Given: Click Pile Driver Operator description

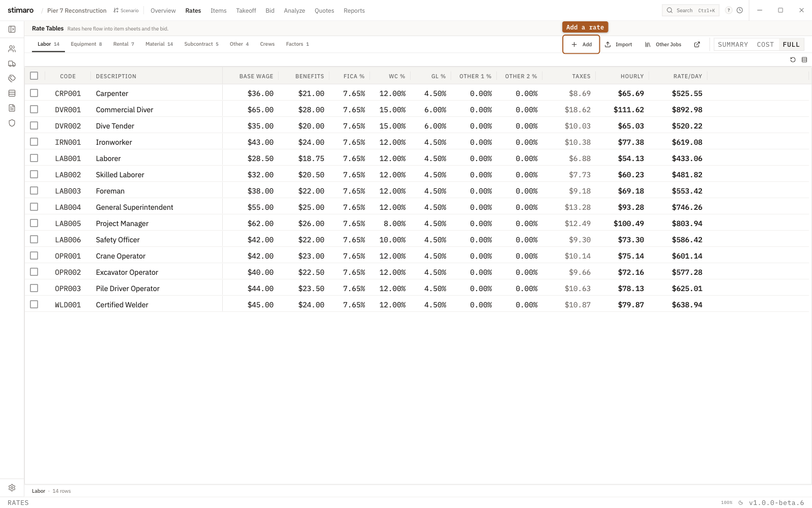Looking at the screenshot, I should [x=128, y=289].
